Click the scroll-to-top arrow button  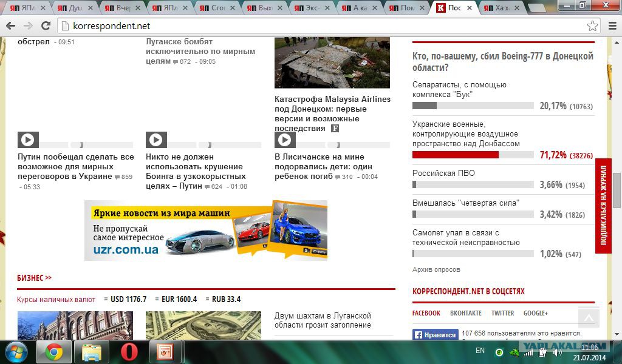click(588, 317)
